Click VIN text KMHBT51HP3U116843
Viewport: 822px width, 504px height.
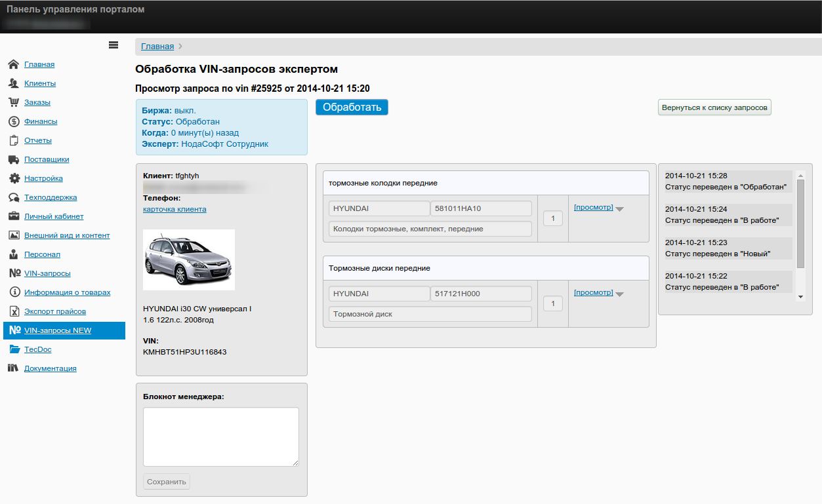click(x=184, y=352)
